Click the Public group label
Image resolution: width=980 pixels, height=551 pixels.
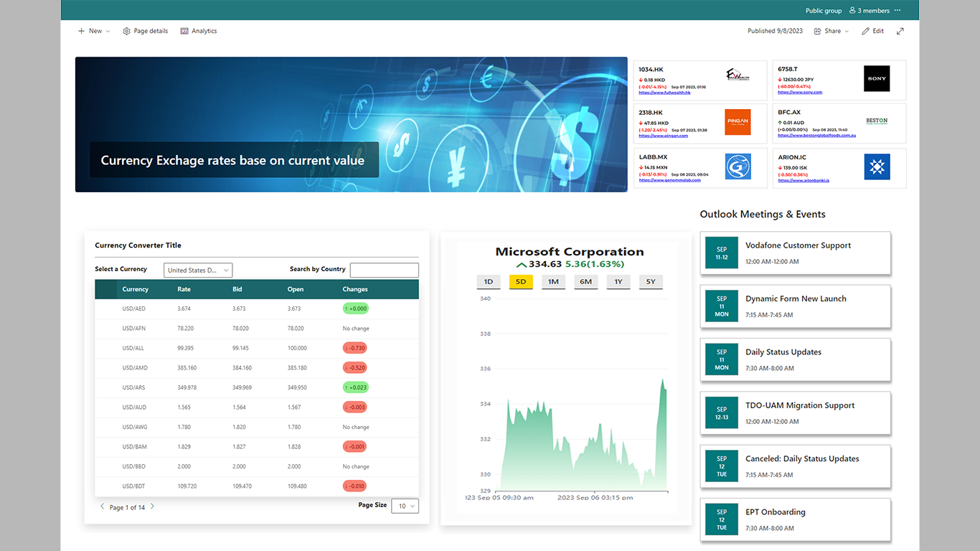coord(824,11)
